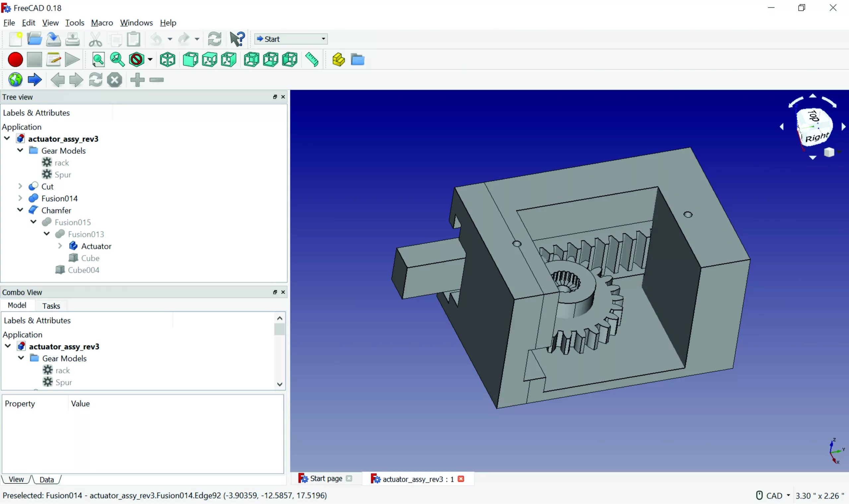
Task: Click the measure distance ruler icon
Action: point(312,60)
